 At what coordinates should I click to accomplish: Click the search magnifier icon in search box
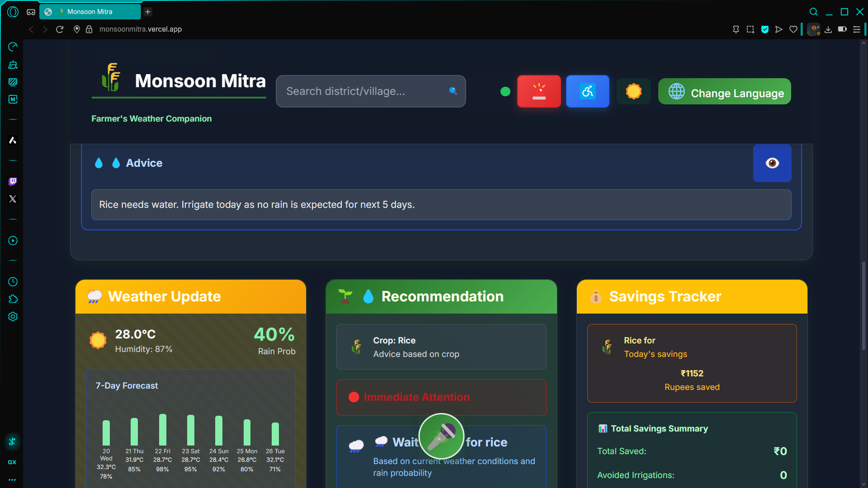[x=453, y=91]
